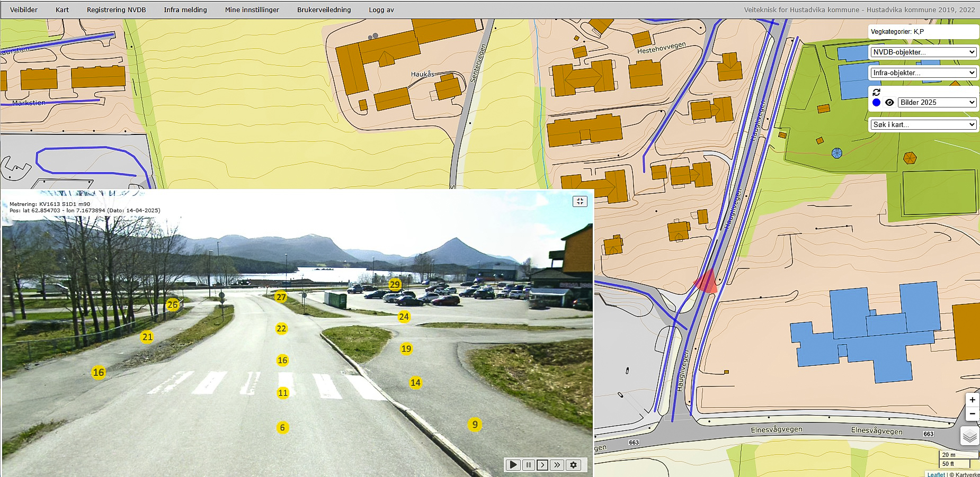Click Logg av to sign out
Image resolution: width=980 pixels, height=477 pixels.
[x=381, y=10]
